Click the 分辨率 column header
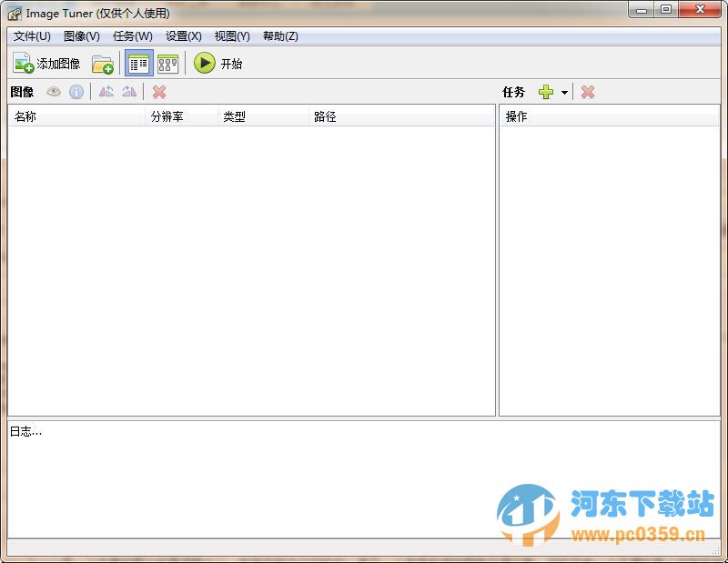728x563 pixels. click(164, 116)
